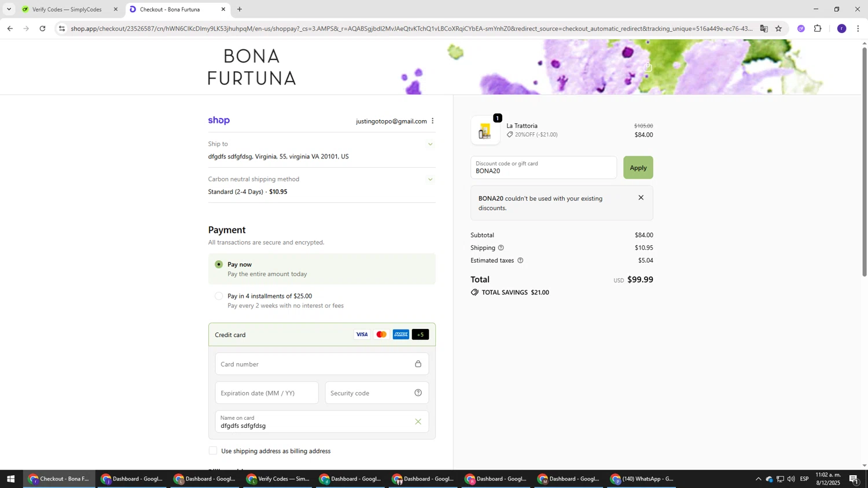
Task: Check Use shipping address as billing address
Action: (x=213, y=450)
